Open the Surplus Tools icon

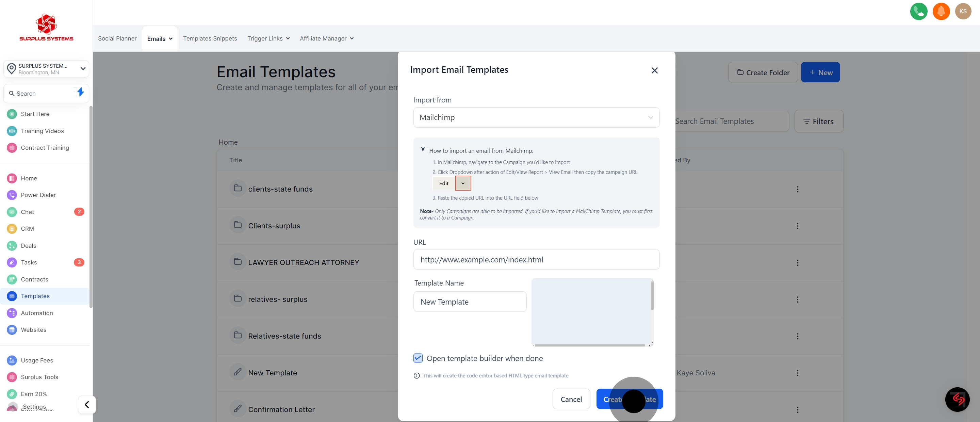pos(12,377)
